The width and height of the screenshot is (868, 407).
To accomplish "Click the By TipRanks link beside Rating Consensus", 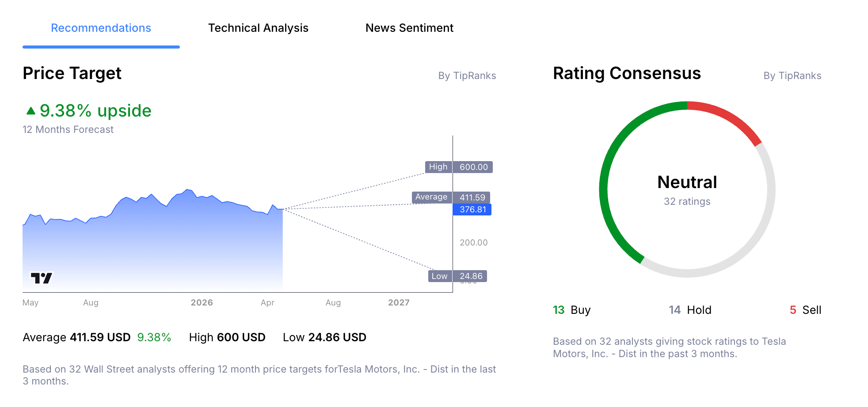I will [792, 75].
